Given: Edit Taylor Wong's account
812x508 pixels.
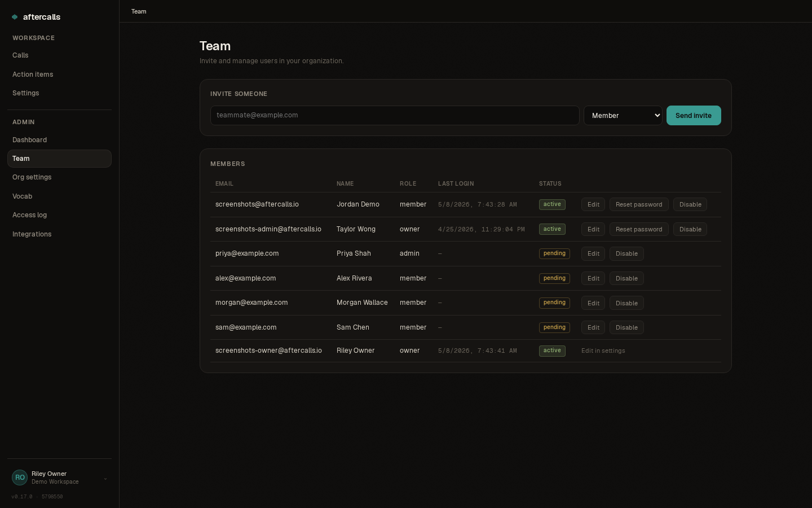Looking at the screenshot, I should click(593, 229).
